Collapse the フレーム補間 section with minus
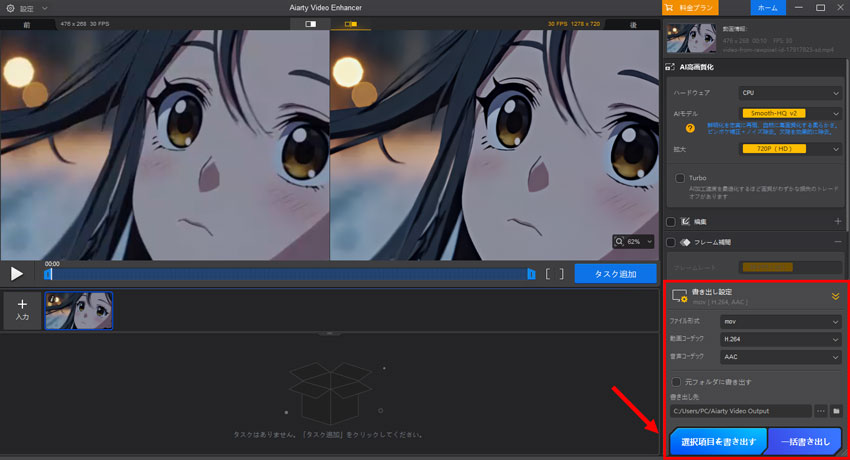The image size is (850, 460). pos(838,242)
